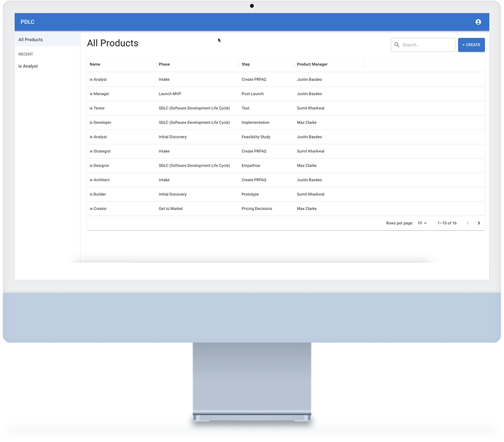Click the Post-Launch step cell
This screenshot has width=504, height=442.
[x=253, y=94]
